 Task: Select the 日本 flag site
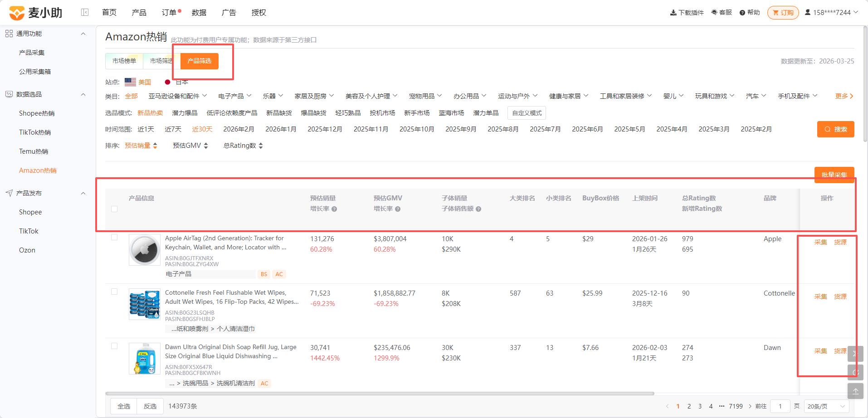point(168,82)
